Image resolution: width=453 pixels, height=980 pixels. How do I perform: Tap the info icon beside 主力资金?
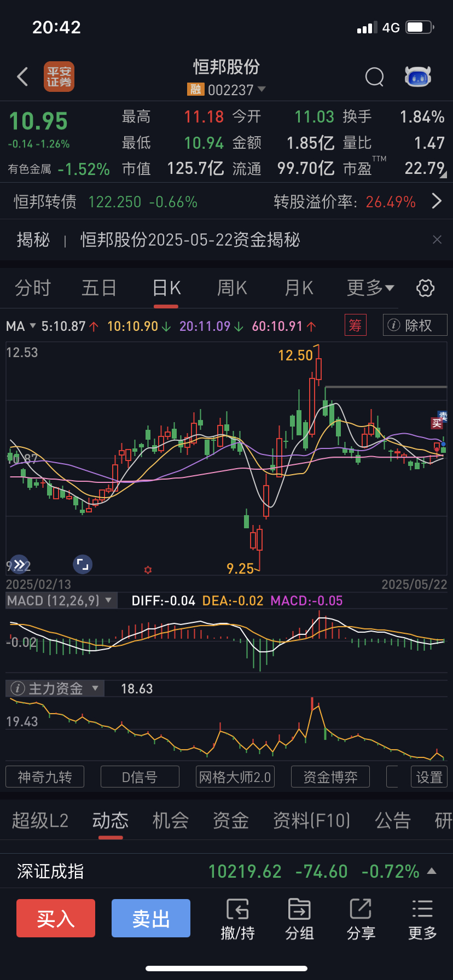(18, 689)
